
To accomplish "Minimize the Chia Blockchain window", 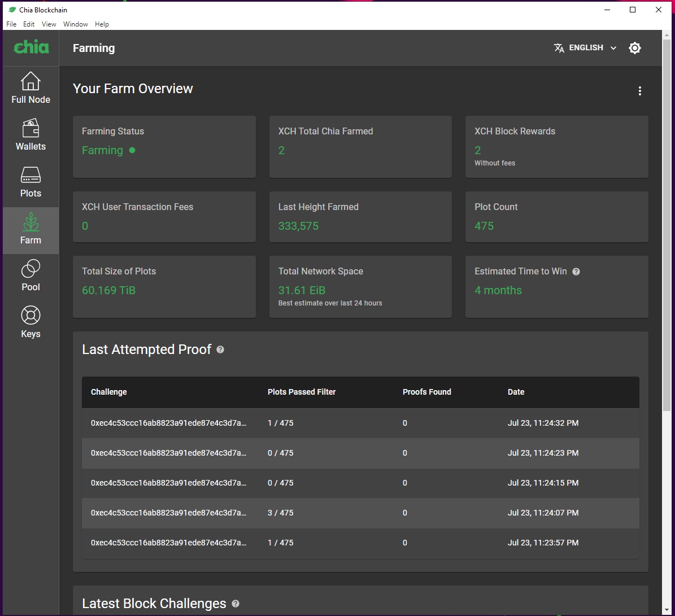I will (x=607, y=10).
